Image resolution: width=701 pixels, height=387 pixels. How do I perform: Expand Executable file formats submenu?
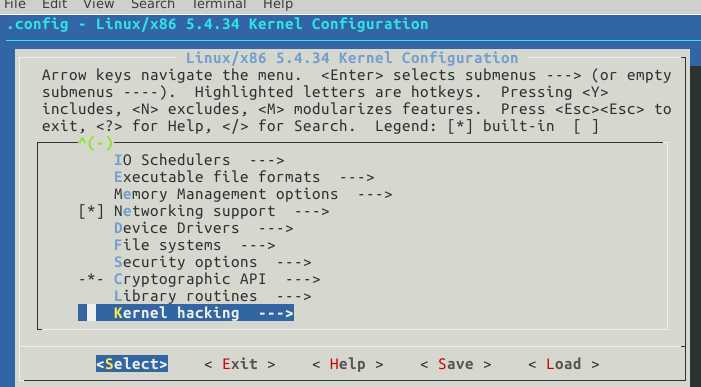tap(244, 177)
